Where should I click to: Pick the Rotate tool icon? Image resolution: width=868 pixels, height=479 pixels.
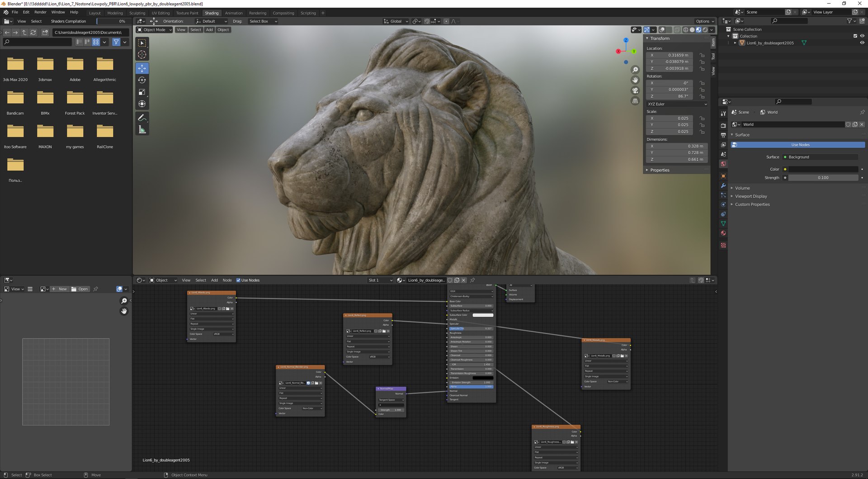click(142, 80)
